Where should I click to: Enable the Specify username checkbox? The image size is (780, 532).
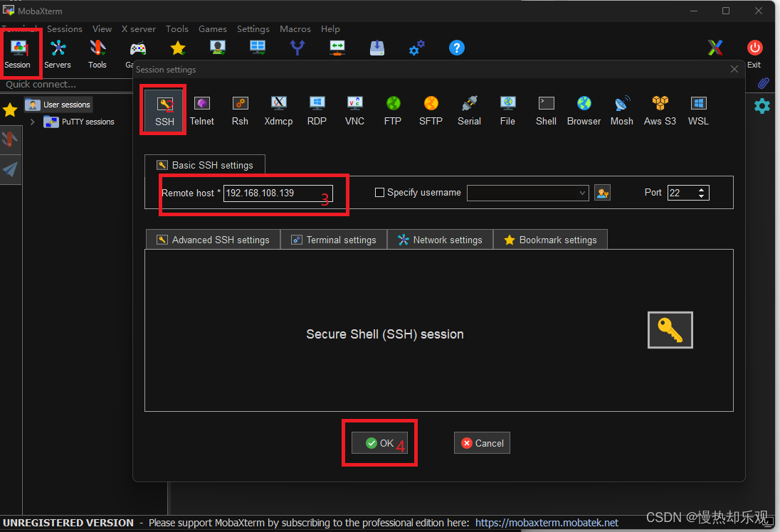point(379,193)
